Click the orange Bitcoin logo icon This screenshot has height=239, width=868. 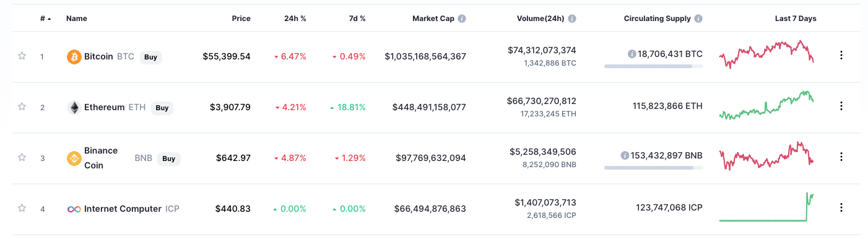pos(74,57)
